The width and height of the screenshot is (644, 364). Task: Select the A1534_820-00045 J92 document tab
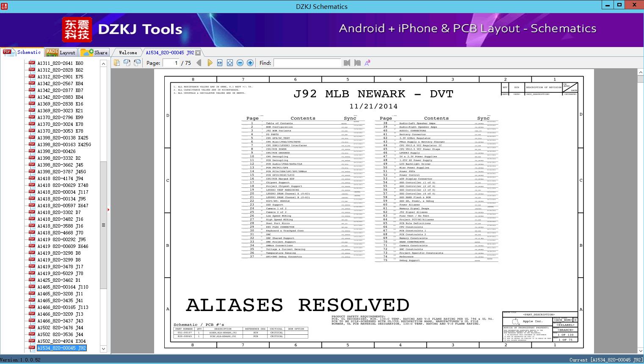(170, 53)
